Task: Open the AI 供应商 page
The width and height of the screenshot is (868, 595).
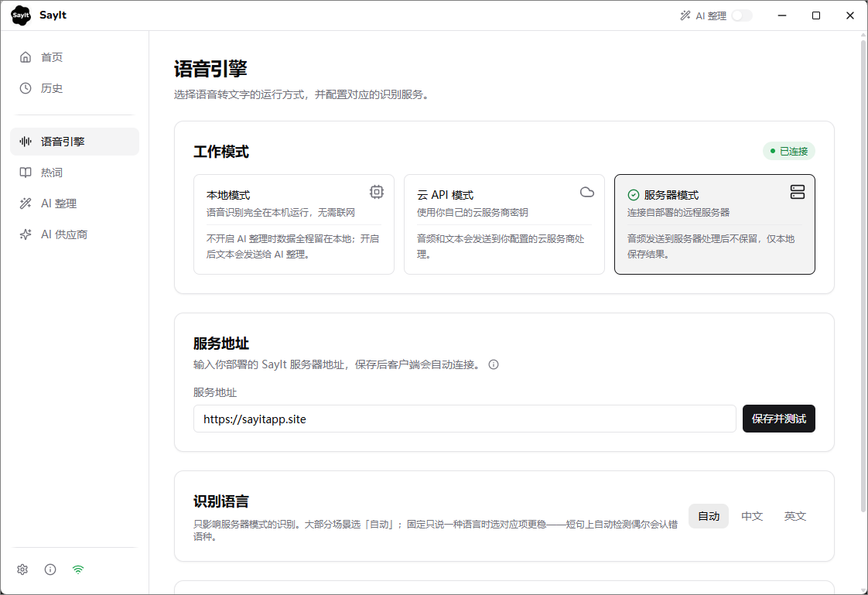Action: coord(74,234)
